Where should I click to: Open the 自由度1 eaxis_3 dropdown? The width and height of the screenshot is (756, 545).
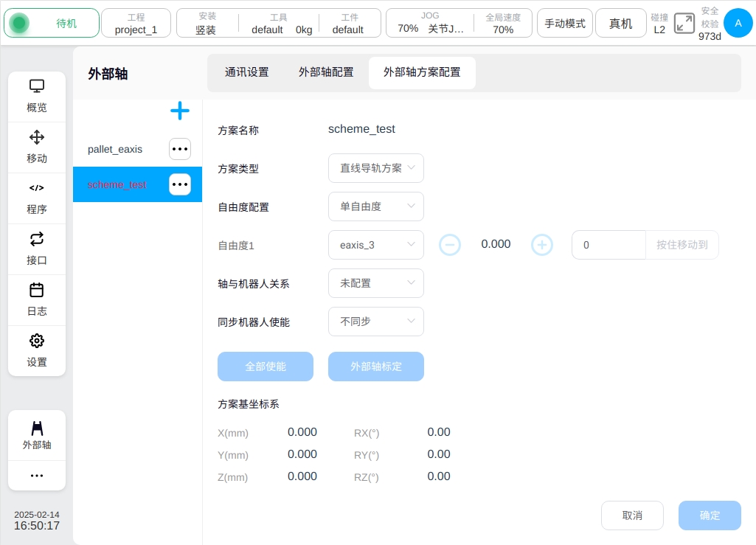point(376,245)
